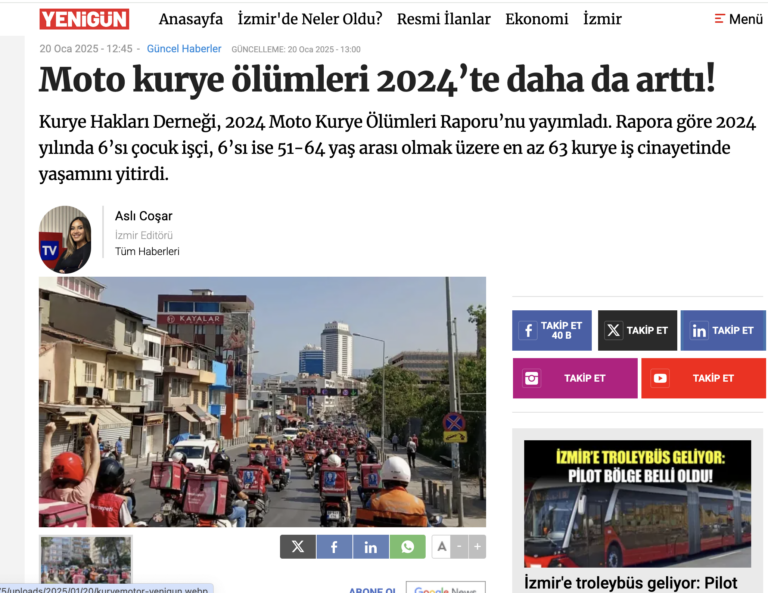Viewport: 768px width, 593px height.
Task: Reset font size with A button
Action: [x=441, y=546]
